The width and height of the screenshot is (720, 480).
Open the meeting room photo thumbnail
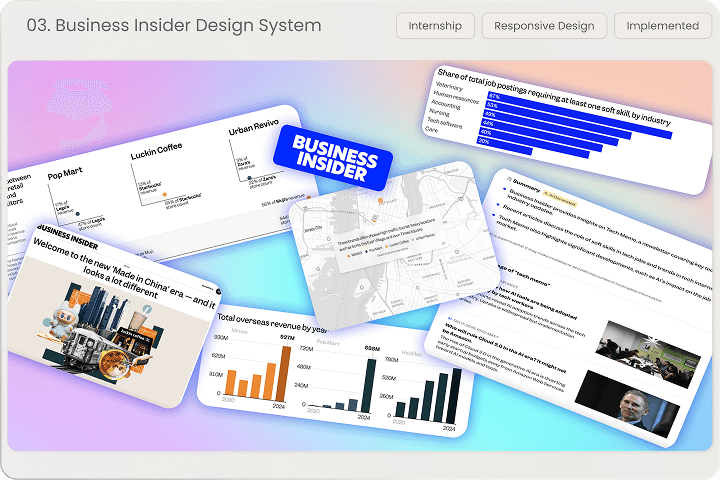pyautogui.click(x=648, y=354)
